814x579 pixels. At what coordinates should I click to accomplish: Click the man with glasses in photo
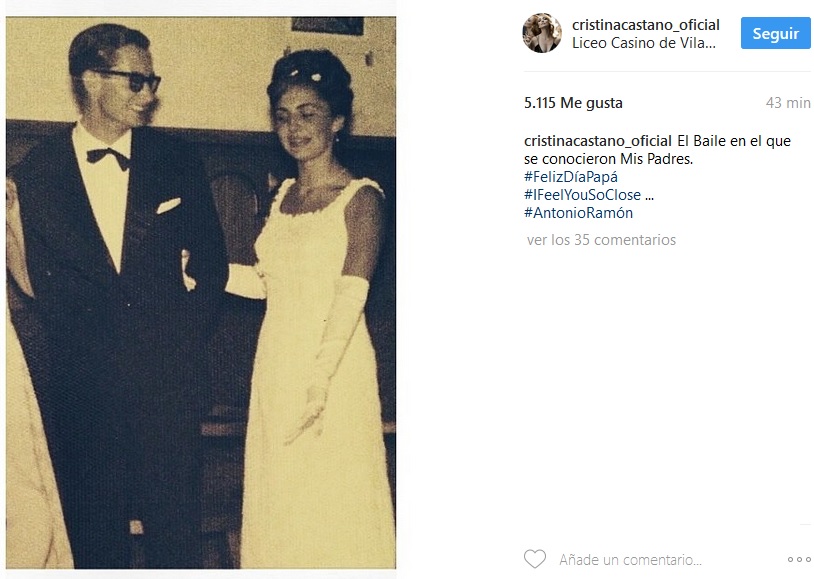114,291
